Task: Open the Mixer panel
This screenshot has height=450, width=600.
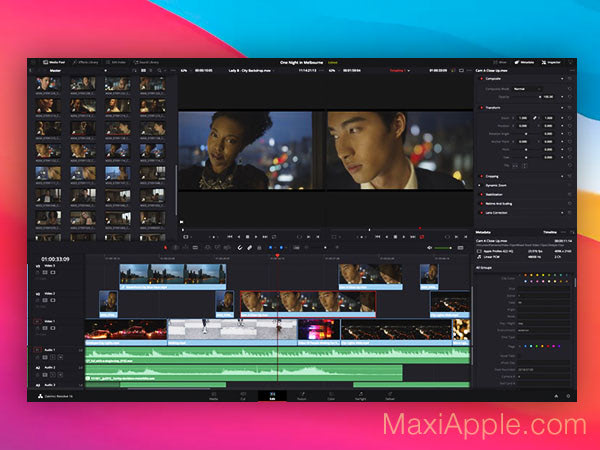Action: pyautogui.click(x=500, y=62)
